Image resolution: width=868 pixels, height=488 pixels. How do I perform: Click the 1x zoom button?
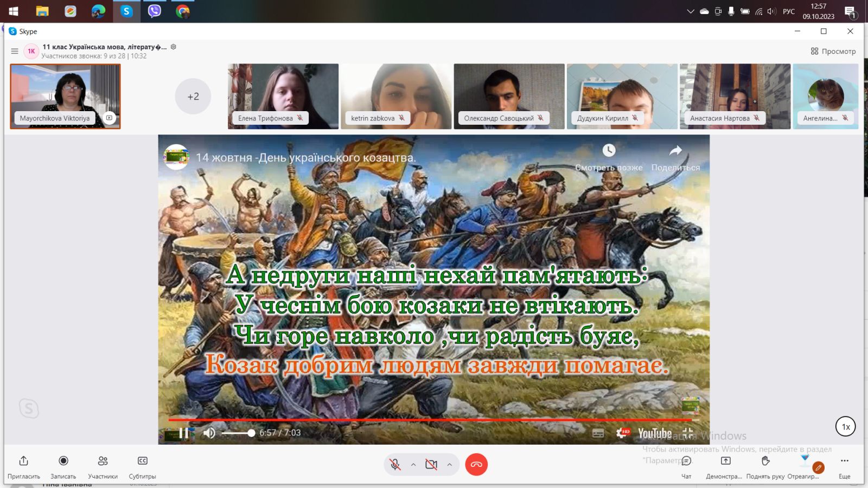tap(846, 427)
